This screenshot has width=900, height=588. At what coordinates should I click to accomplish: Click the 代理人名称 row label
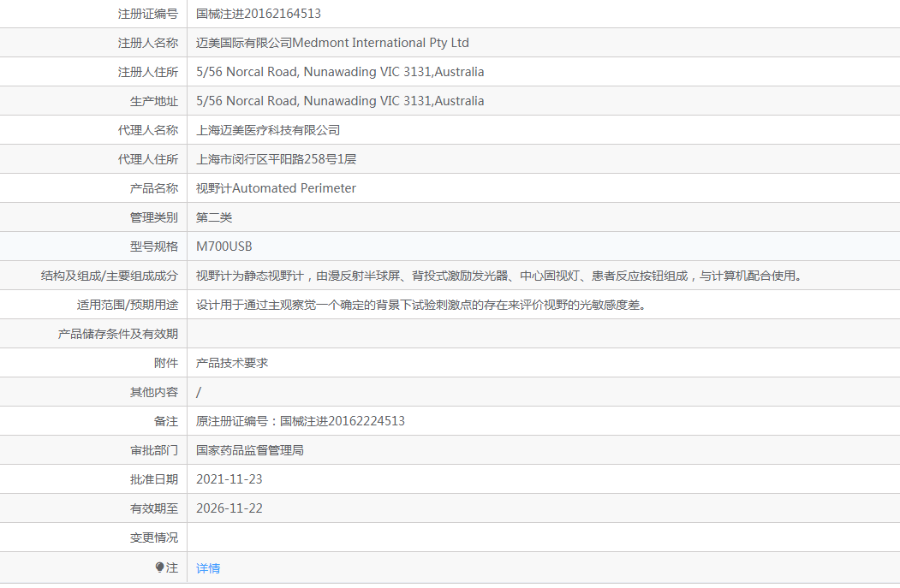click(x=148, y=130)
